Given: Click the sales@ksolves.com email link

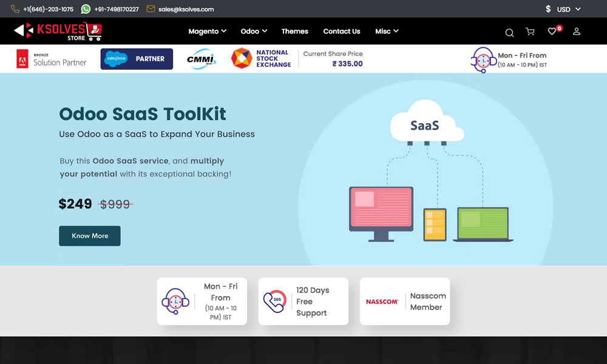Looking at the screenshot, I should 186,9.
